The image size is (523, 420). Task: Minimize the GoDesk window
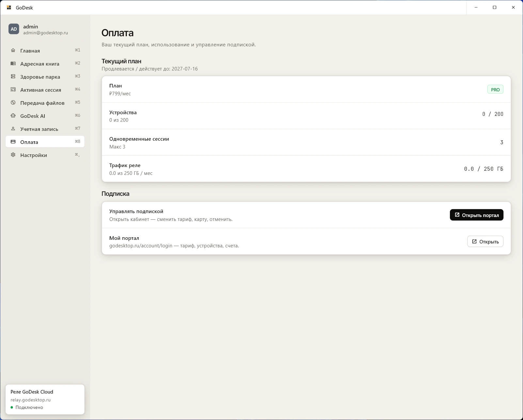[x=476, y=8]
